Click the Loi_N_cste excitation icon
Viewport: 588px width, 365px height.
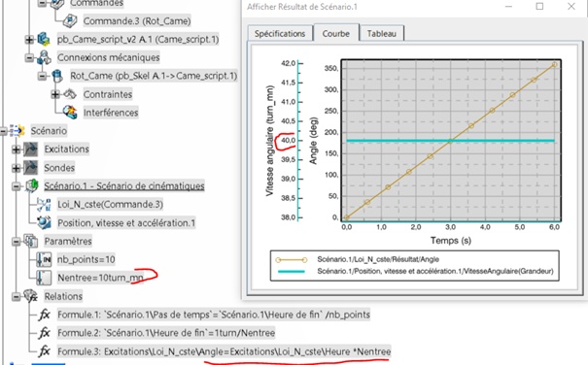[x=44, y=205]
